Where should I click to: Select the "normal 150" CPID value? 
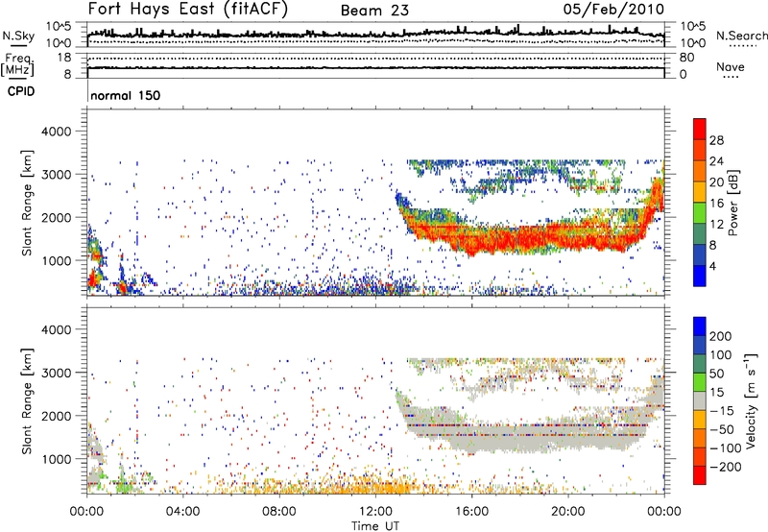[126, 95]
